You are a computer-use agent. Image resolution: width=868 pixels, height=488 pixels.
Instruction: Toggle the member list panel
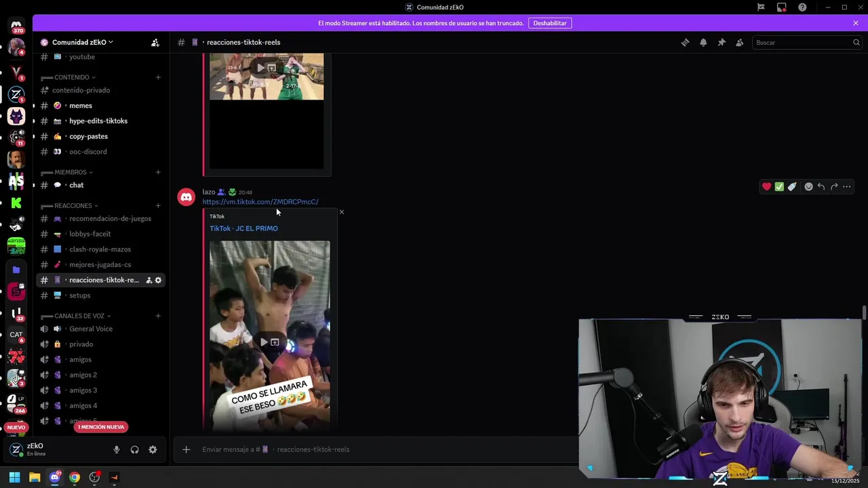[x=740, y=42]
